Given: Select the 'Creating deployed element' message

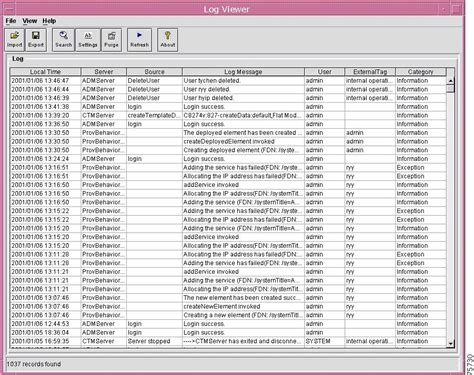Looking at the screenshot, I should click(242, 150).
